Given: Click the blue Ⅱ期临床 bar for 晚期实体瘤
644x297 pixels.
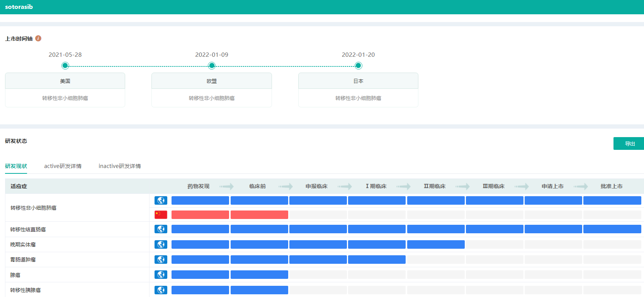Looking at the screenshot, I should (x=436, y=244).
